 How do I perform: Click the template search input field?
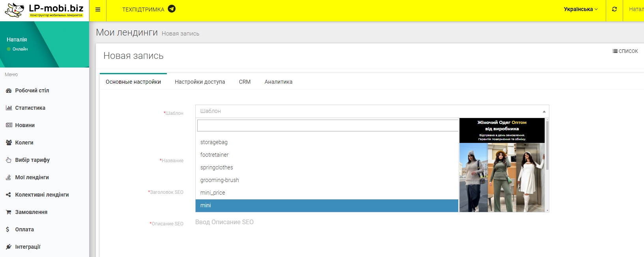(x=327, y=126)
